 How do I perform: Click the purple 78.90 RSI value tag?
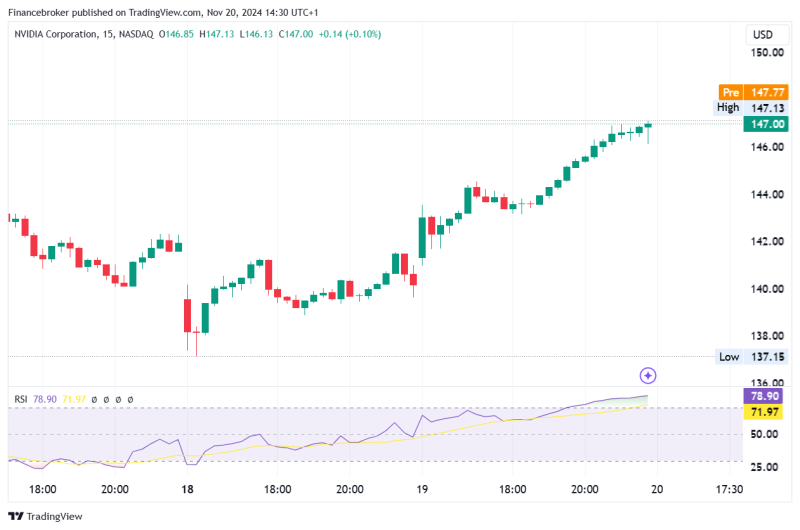(x=765, y=396)
